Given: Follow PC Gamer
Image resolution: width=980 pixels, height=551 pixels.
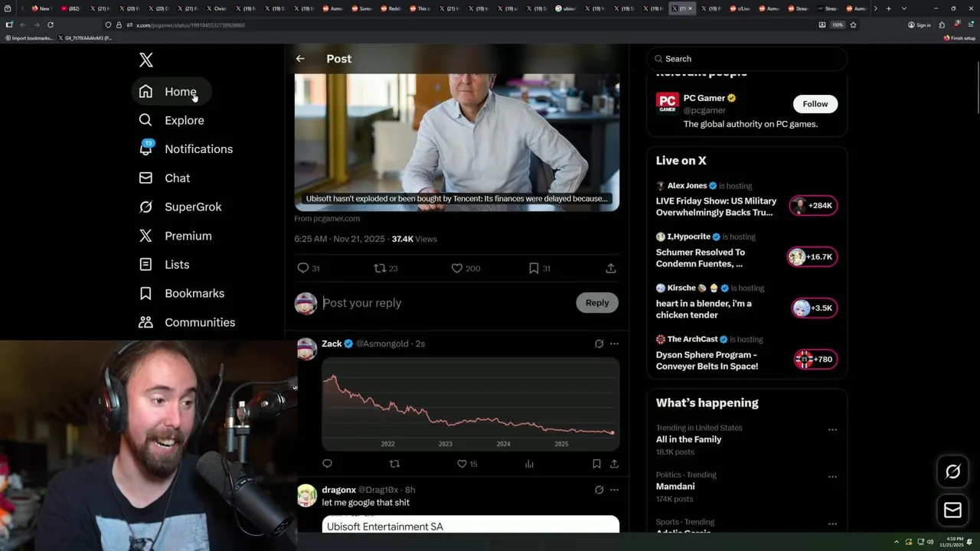Looking at the screenshot, I should click(x=815, y=104).
